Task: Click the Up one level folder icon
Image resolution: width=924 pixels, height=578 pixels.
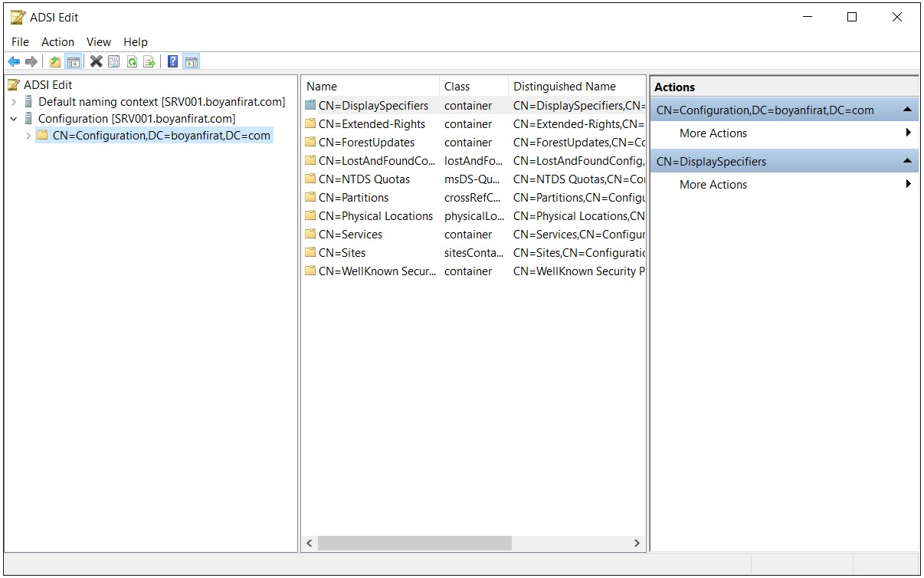Action: [55, 62]
